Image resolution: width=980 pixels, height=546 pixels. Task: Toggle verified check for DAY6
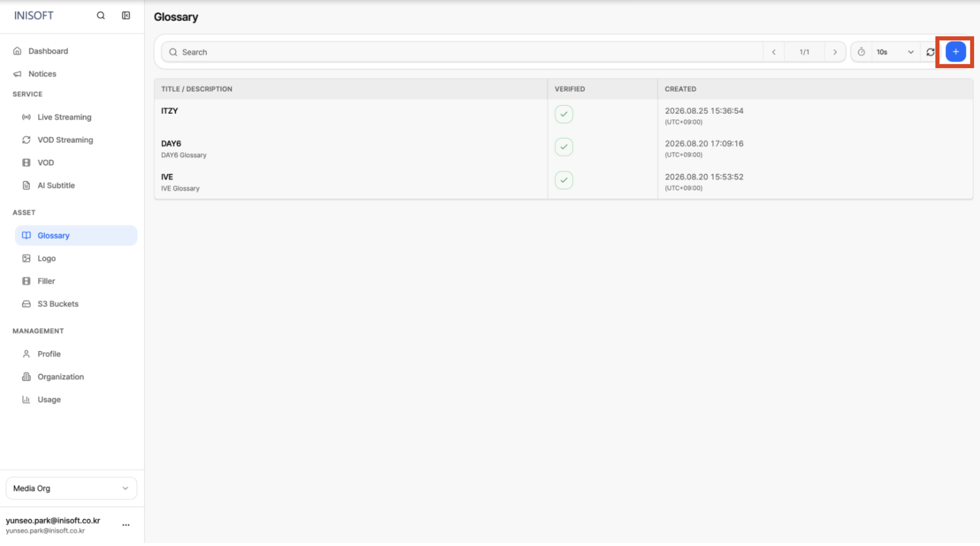pos(564,147)
